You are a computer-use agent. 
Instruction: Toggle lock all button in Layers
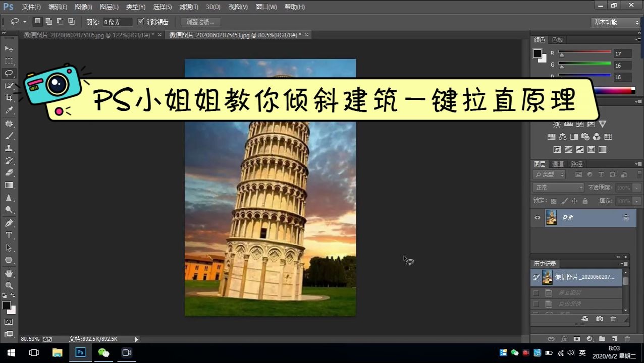pyautogui.click(x=585, y=201)
